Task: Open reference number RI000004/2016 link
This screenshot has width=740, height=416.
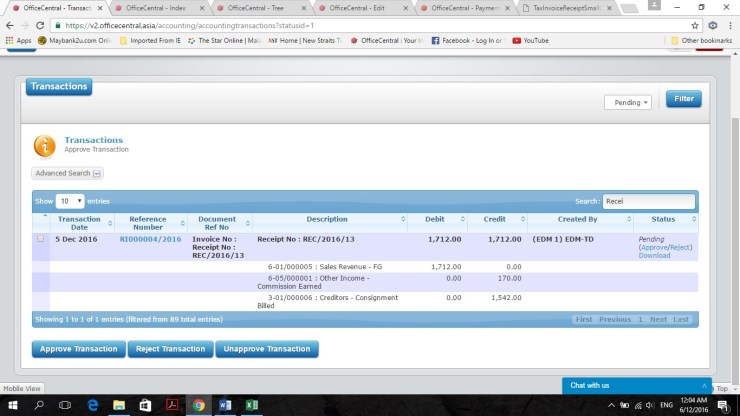Action: click(x=150, y=240)
